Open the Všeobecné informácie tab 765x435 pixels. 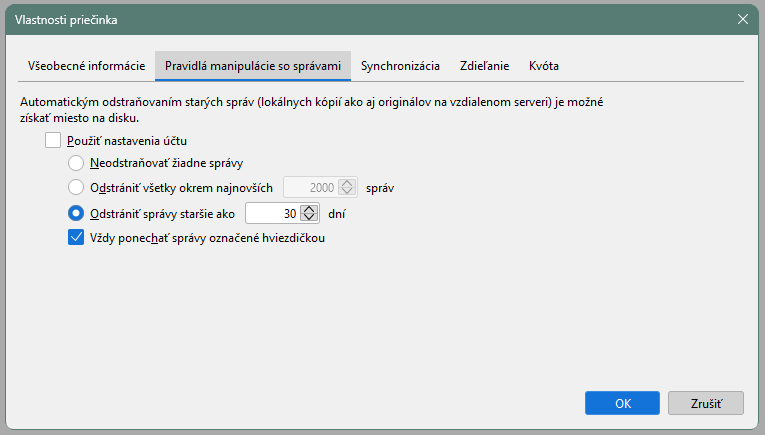click(x=82, y=66)
